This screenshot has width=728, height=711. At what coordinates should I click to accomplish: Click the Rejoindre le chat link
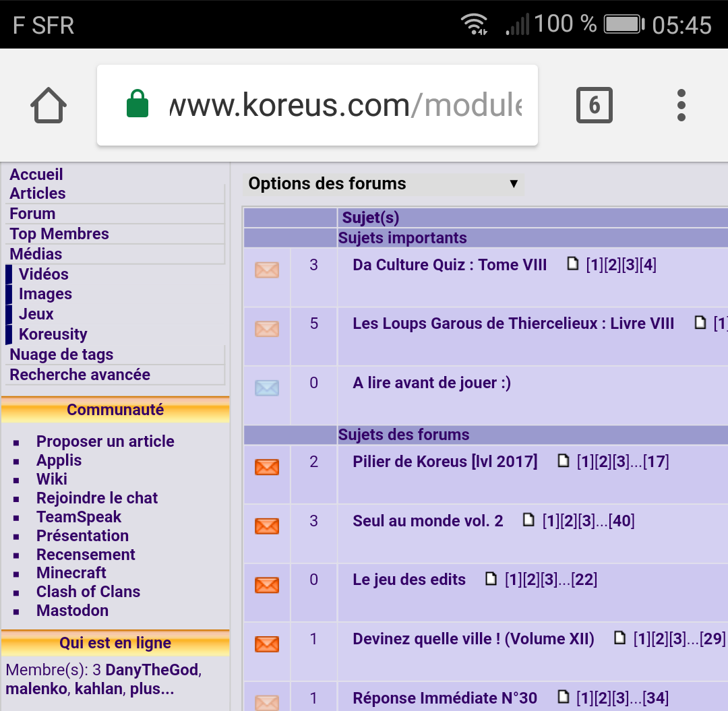[97, 498]
